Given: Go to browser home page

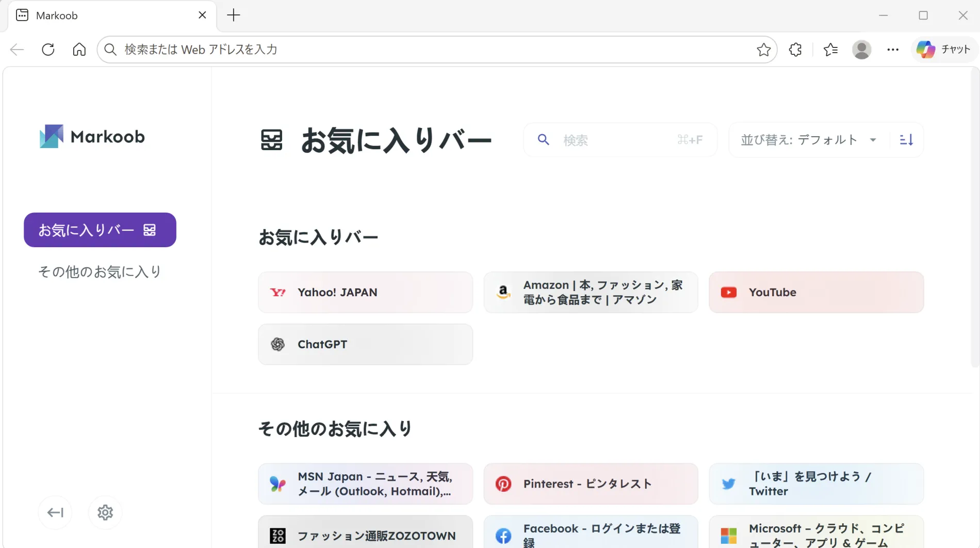Looking at the screenshot, I should pos(79,50).
